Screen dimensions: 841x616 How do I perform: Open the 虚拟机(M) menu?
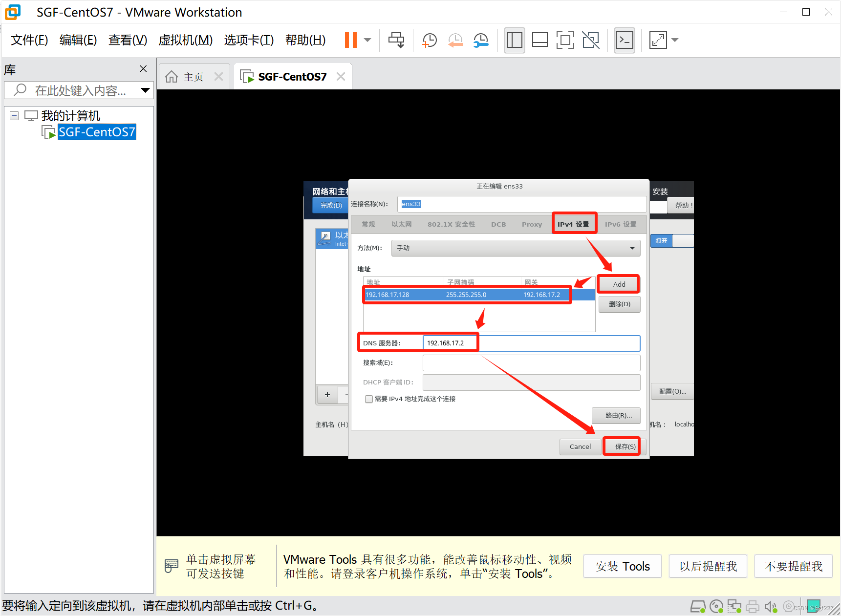(185, 40)
